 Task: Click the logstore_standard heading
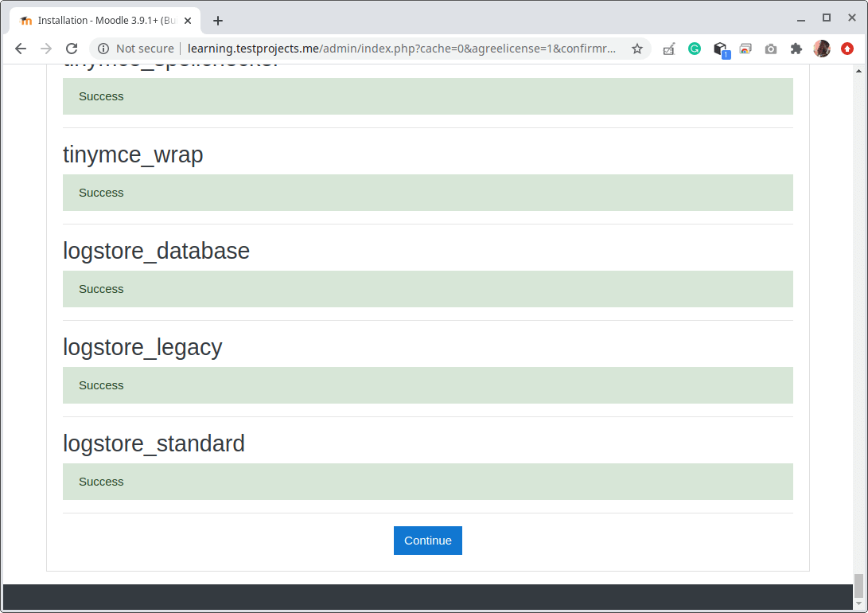pyautogui.click(x=154, y=443)
